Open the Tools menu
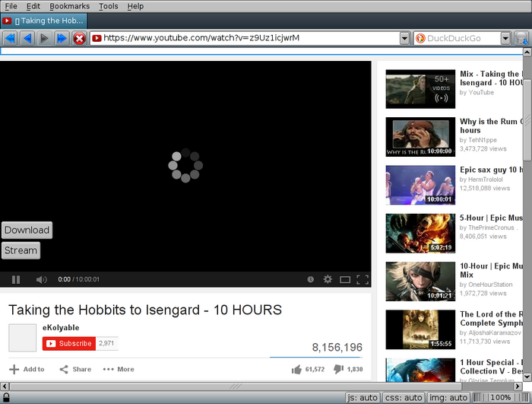The image size is (532, 404). 109,6
